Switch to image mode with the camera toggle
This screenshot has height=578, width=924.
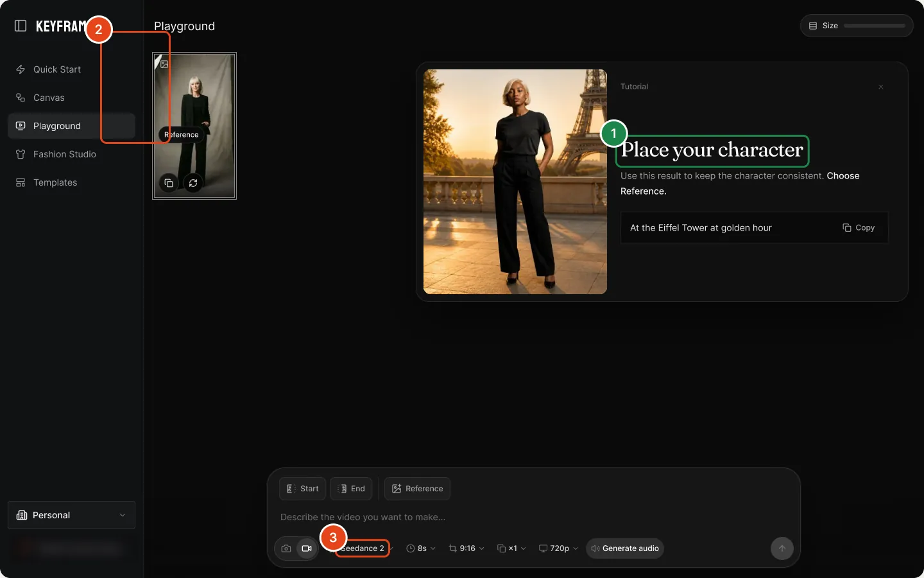tap(286, 548)
